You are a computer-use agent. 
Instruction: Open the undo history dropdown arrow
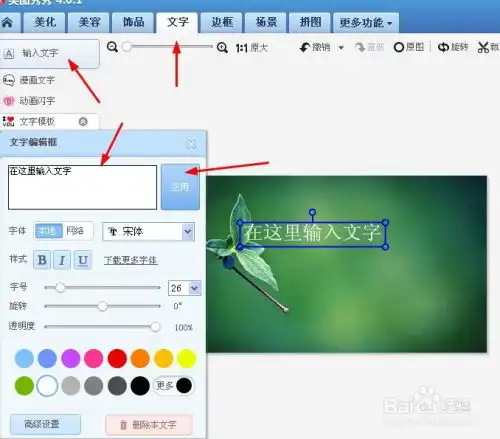pyautogui.click(x=341, y=48)
